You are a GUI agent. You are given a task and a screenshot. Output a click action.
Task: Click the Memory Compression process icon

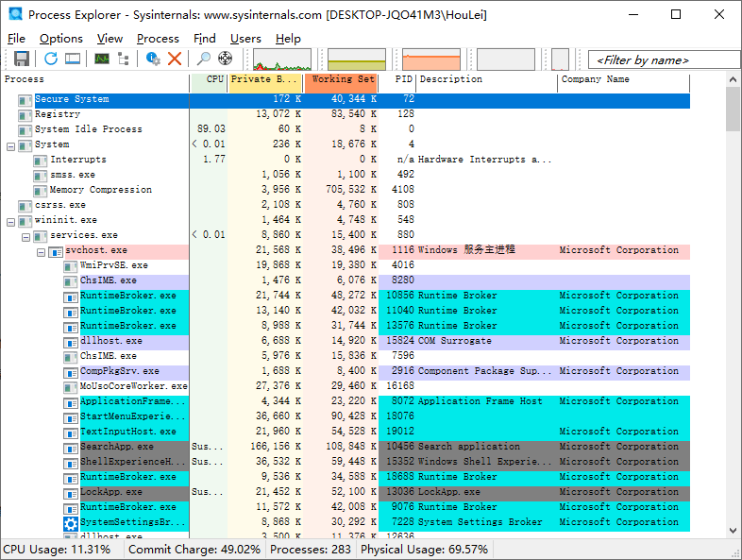pyautogui.click(x=41, y=191)
